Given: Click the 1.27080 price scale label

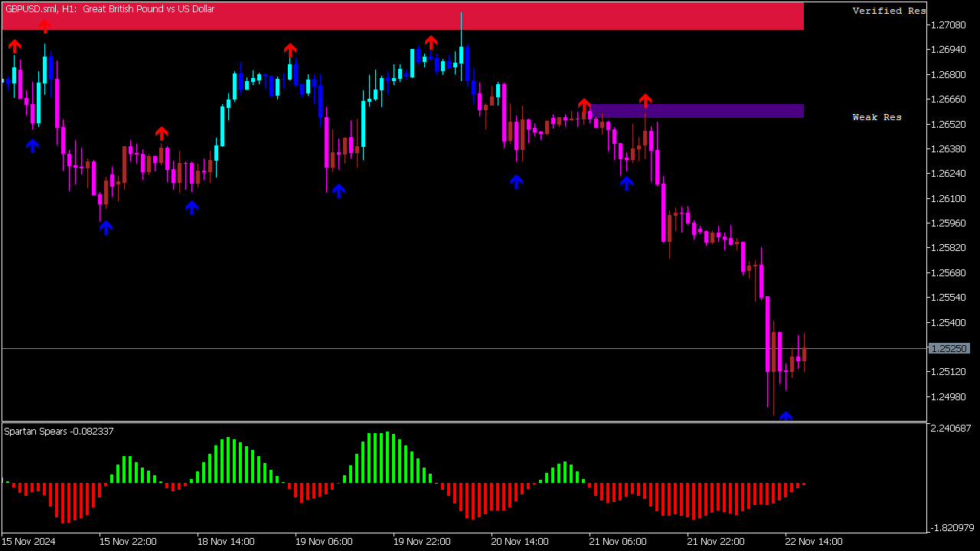Looking at the screenshot, I should tap(948, 25).
